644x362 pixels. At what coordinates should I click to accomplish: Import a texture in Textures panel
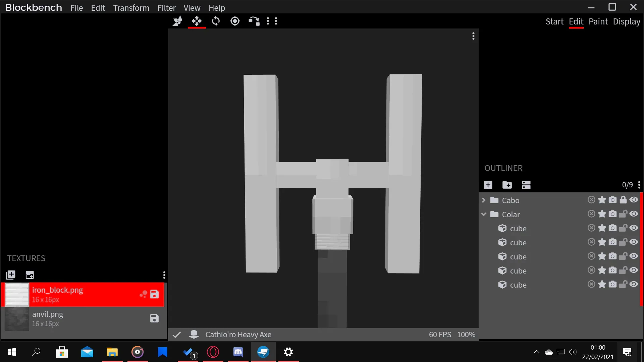click(11, 275)
